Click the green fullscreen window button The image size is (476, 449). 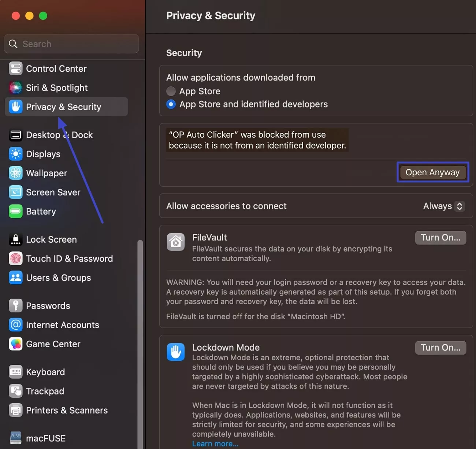[43, 16]
